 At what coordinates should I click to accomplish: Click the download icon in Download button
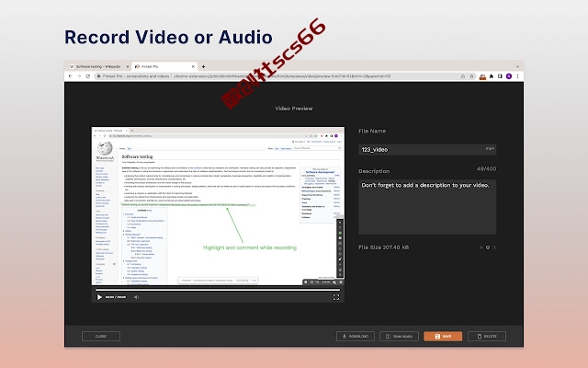[345, 336]
